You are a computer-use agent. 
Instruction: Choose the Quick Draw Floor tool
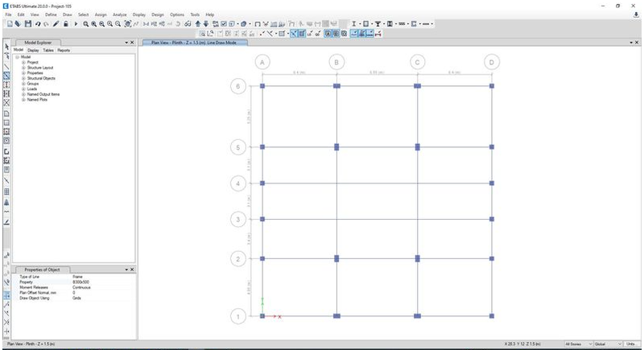(6, 132)
